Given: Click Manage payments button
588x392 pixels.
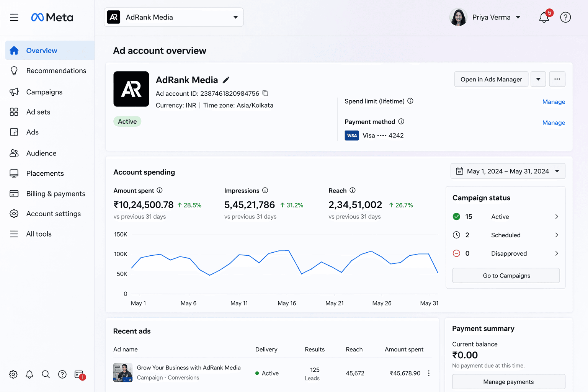Looking at the screenshot, I should coord(508,382).
